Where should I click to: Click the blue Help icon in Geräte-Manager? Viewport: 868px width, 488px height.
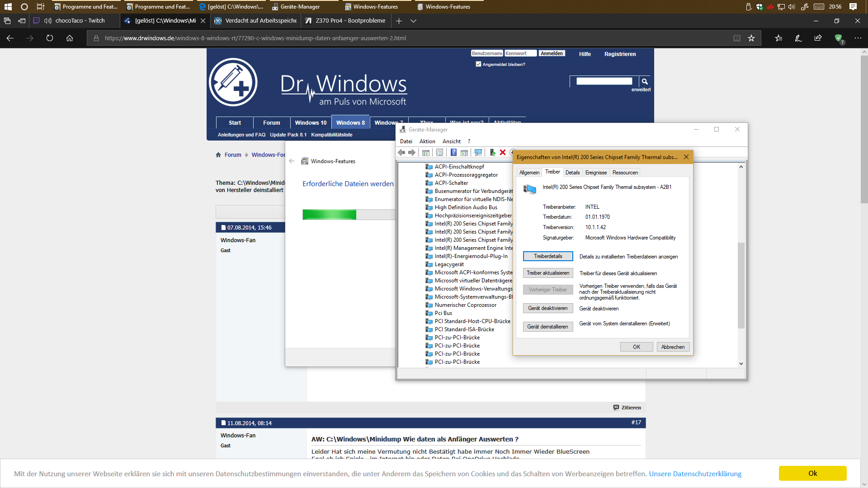(453, 153)
